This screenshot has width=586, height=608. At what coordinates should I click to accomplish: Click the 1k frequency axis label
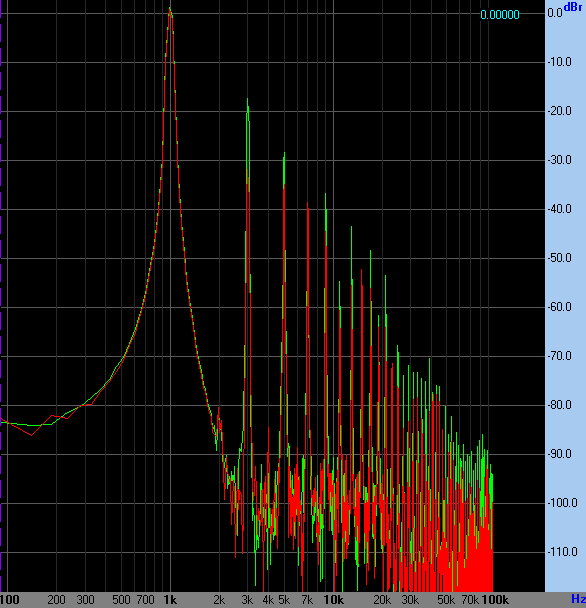click(x=170, y=600)
